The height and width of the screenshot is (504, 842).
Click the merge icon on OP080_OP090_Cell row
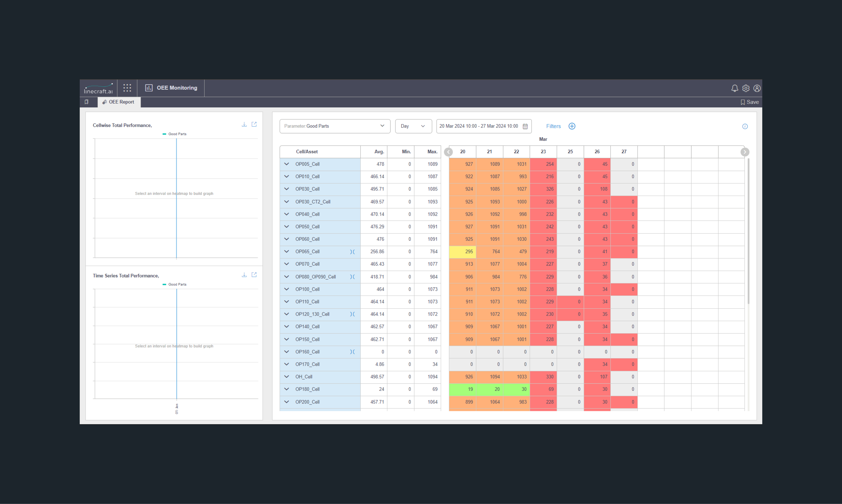(x=353, y=277)
